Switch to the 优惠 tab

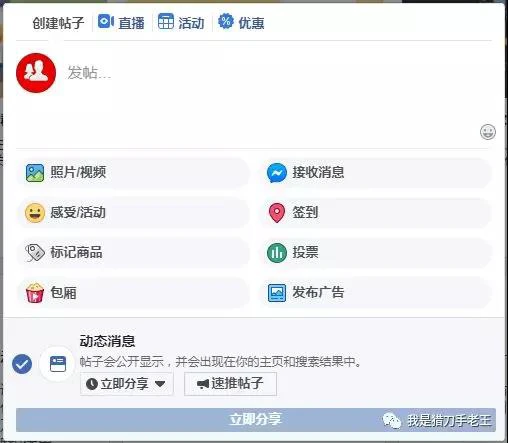(x=241, y=22)
